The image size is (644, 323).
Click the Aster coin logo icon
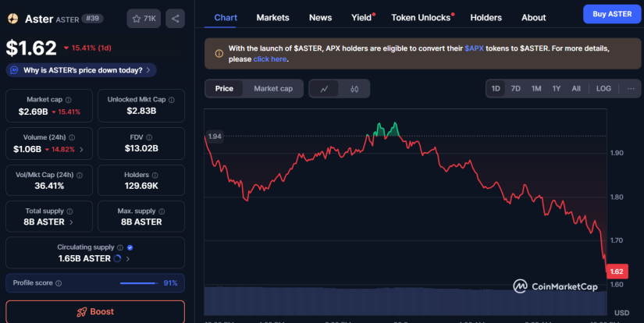pyautogui.click(x=13, y=19)
